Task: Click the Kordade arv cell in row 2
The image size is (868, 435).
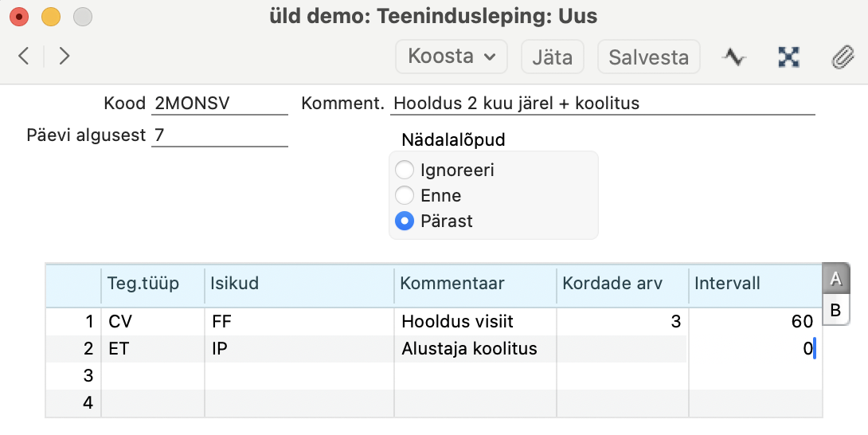Action: point(622,348)
